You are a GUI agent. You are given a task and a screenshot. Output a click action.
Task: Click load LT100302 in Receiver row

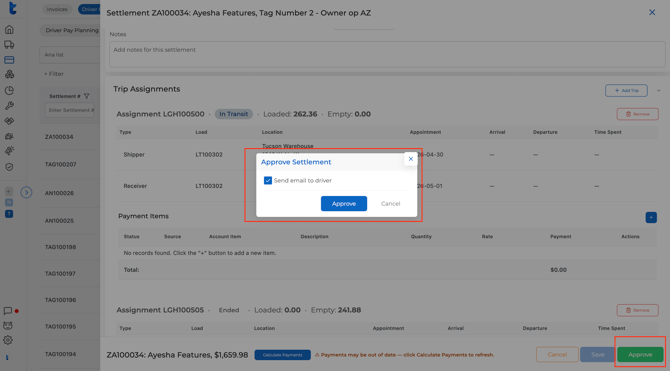pyautogui.click(x=209, y=186)
